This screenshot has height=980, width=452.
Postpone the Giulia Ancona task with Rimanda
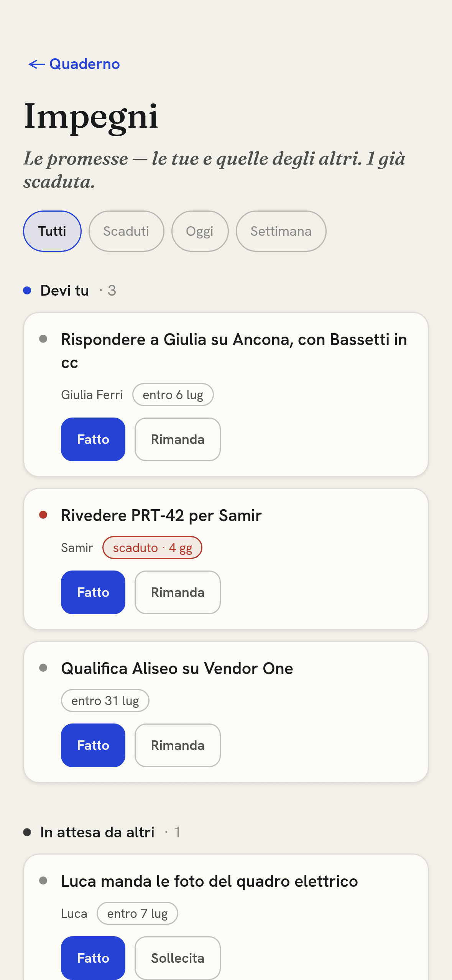coord(178,439)
